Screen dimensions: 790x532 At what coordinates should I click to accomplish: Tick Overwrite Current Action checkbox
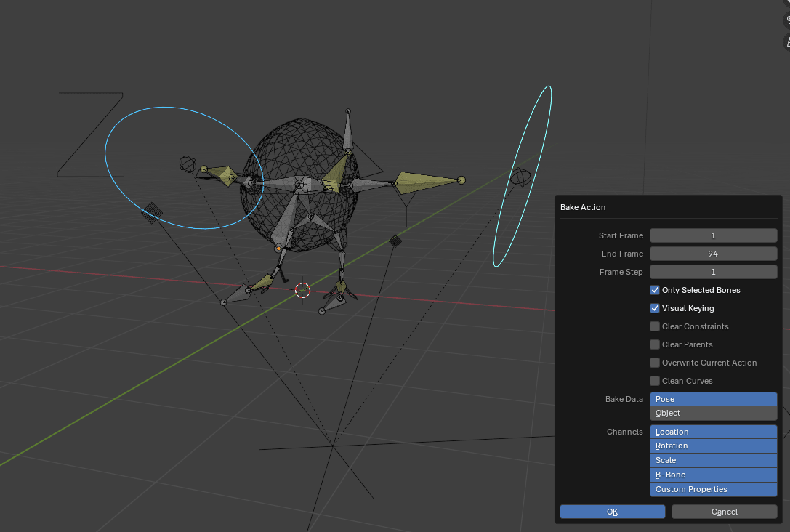click(x=655, y=362)
